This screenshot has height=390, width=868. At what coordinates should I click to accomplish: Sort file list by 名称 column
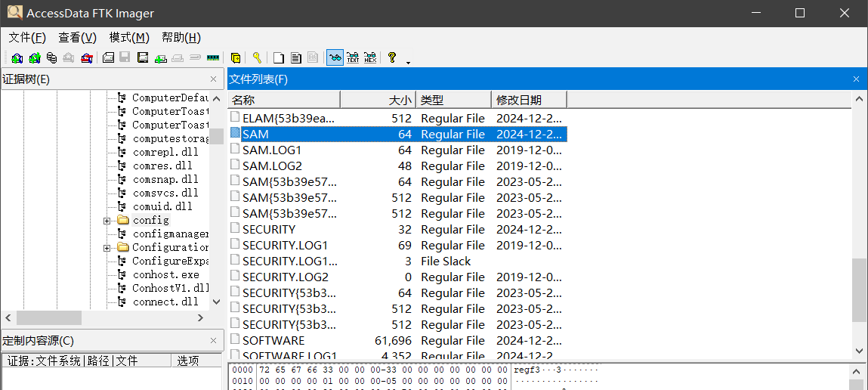click(284, 101)
